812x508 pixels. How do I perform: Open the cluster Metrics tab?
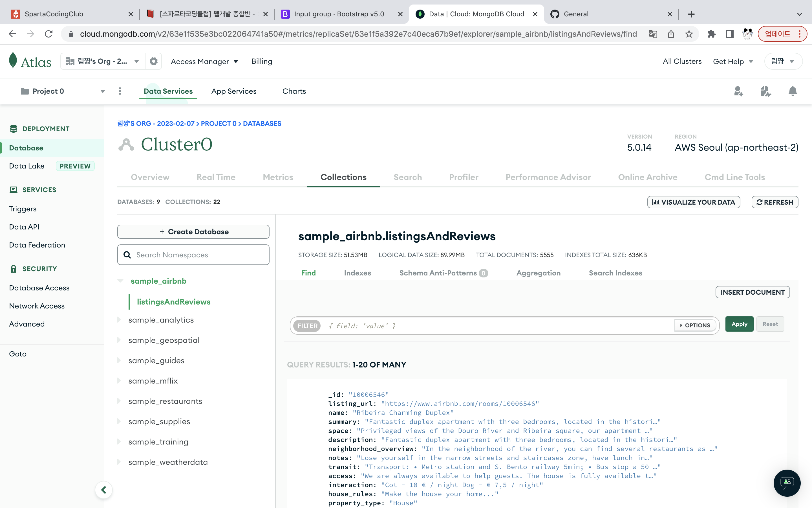(278, 177)
